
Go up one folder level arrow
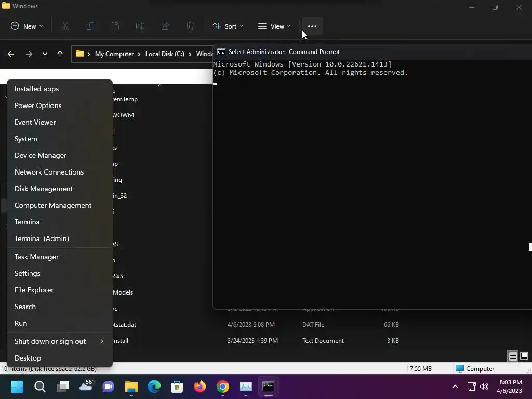tap(60, 54)
